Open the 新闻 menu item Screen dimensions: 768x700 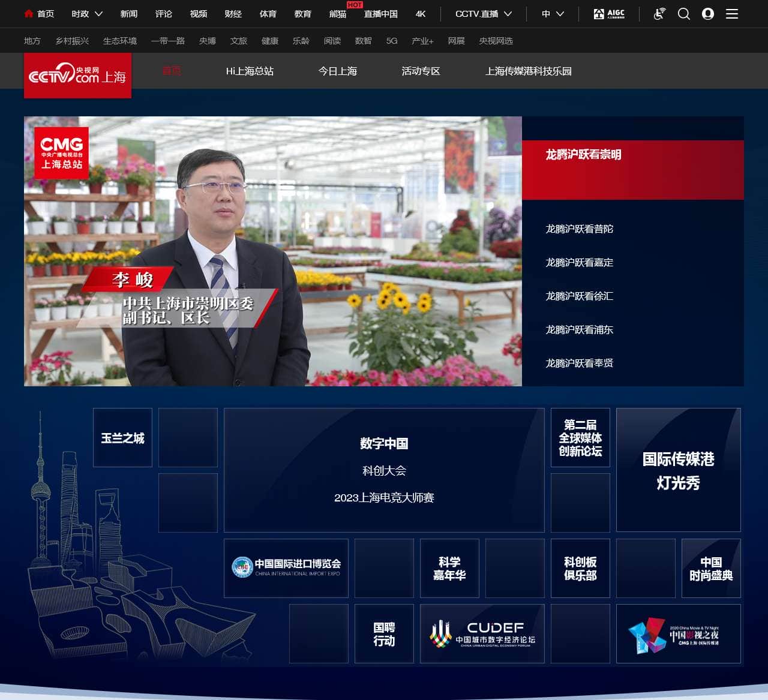pos(129,14)
